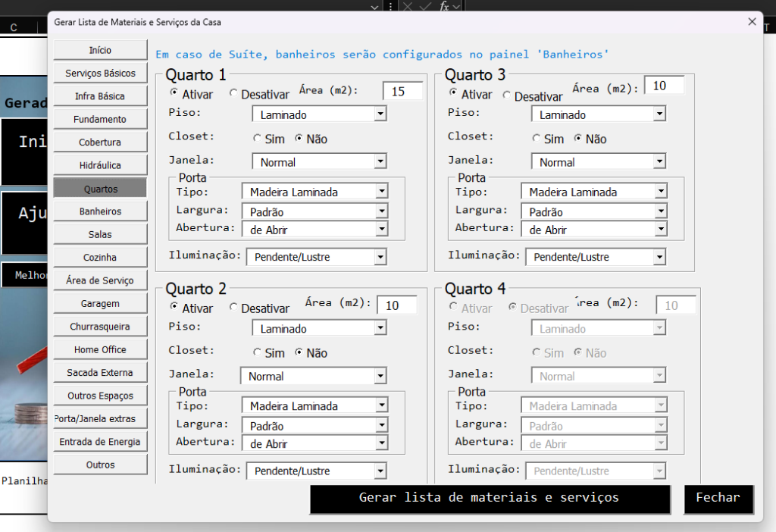Open Outros Espaços panel

100,396
